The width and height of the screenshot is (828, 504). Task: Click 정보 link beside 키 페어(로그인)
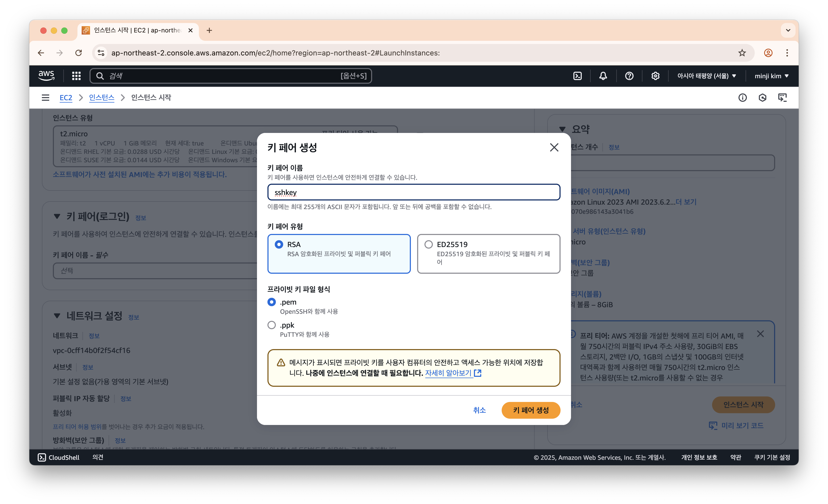(x=141, y=218)
